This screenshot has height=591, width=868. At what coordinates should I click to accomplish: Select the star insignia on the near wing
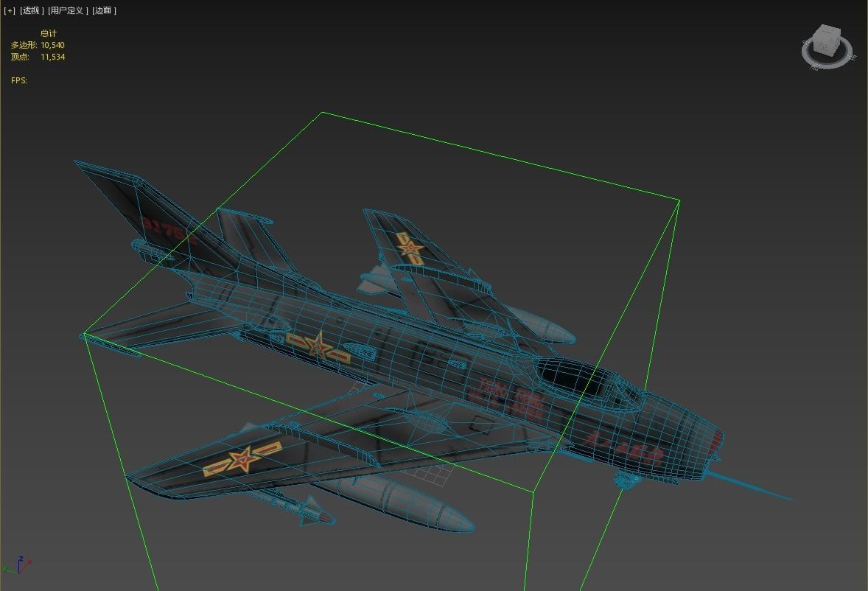tap(242, 458)
